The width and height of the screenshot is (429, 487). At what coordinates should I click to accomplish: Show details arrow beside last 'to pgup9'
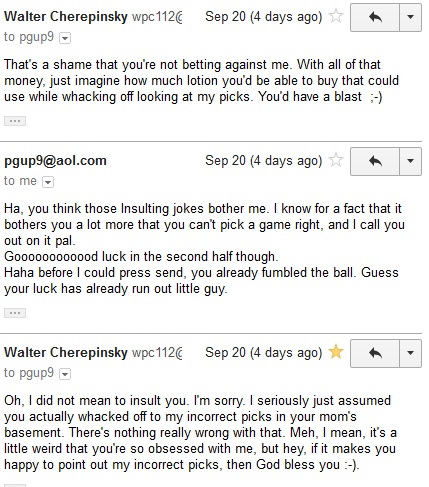point(65,374)
